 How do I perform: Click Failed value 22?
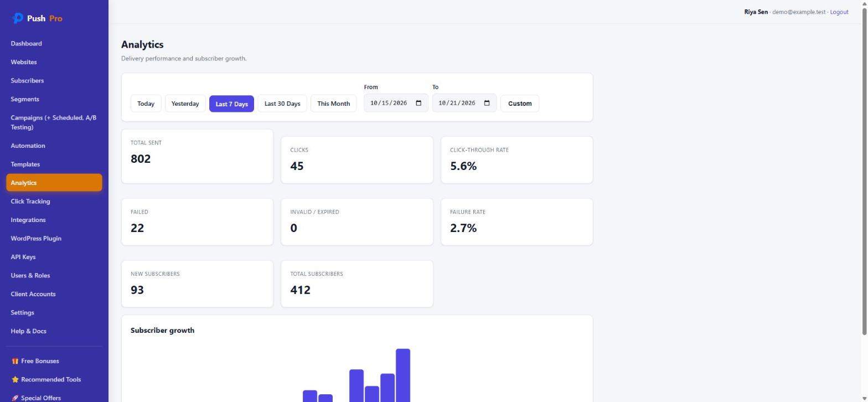tap(137, 228)
